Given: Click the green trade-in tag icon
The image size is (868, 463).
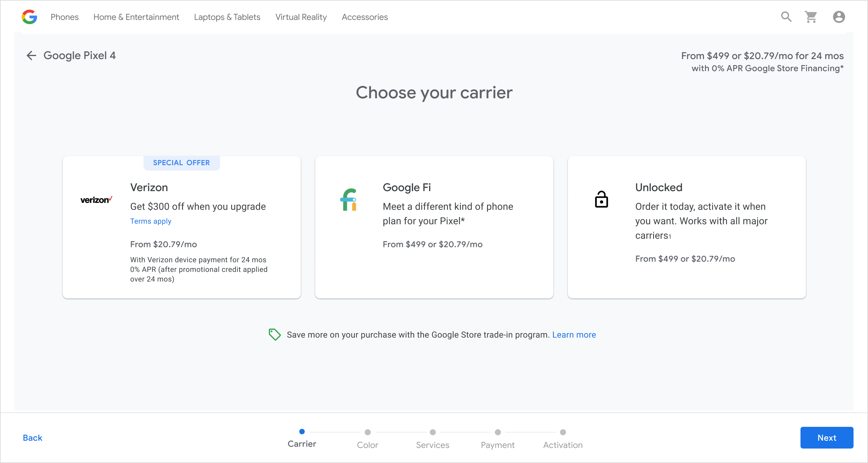Looking at the screenshot, I should coord(275,335).
